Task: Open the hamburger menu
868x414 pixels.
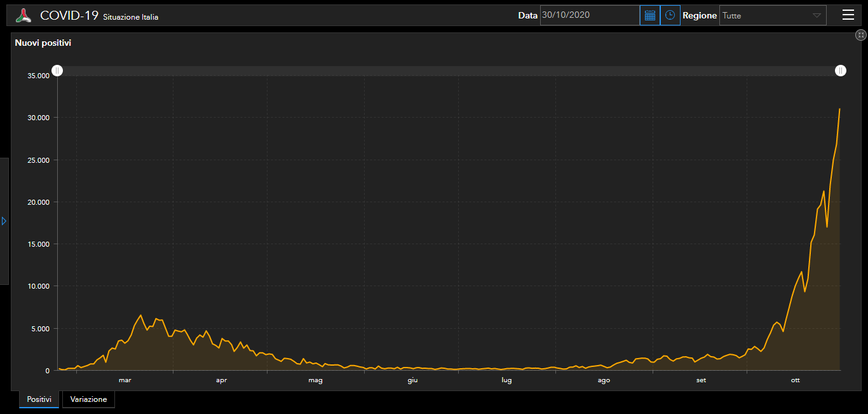Action: pos(848,15)
